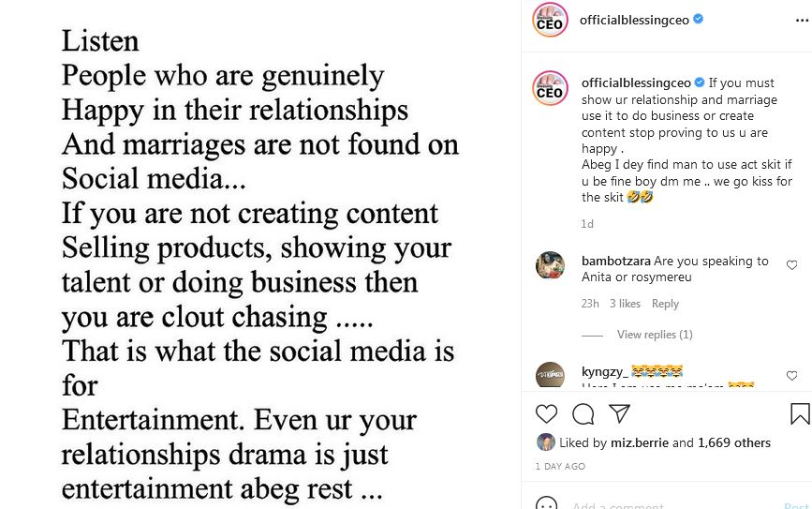This screenshot has height=509, width=812.
Task: Open officialblessingceo profile picture in header
Action: pos(550,21)
